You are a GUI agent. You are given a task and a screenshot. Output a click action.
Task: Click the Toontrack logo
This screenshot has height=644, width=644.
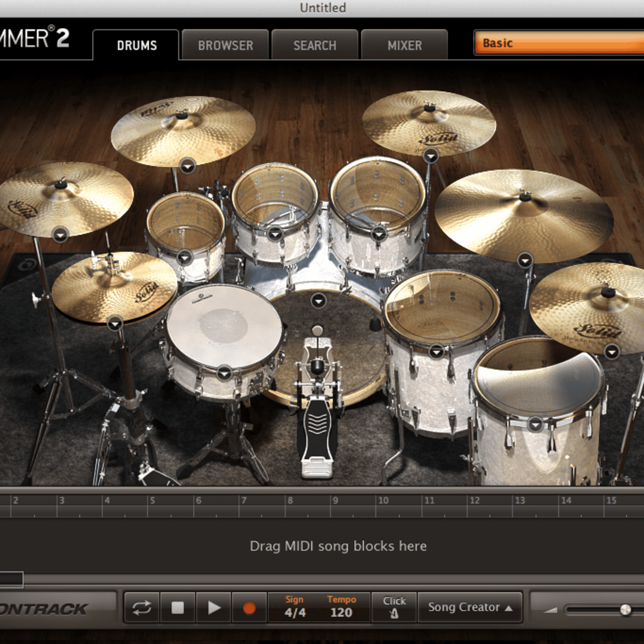click(43, 609)
